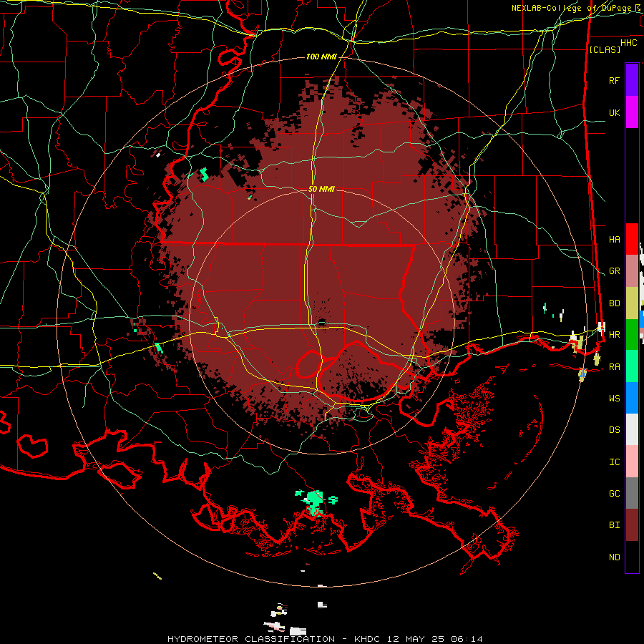Click the purple RF legend color swatch
The height and width of the screenshot is (644, 644).
632,80
